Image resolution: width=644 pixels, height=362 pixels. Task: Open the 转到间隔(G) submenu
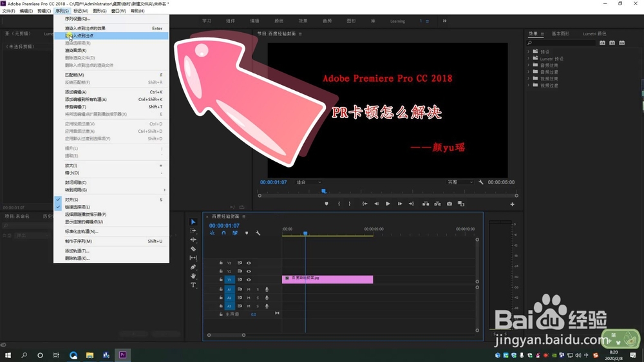pos(111,190)
